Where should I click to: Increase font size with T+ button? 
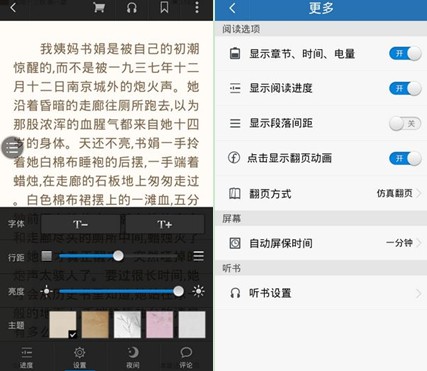point(165,224)
